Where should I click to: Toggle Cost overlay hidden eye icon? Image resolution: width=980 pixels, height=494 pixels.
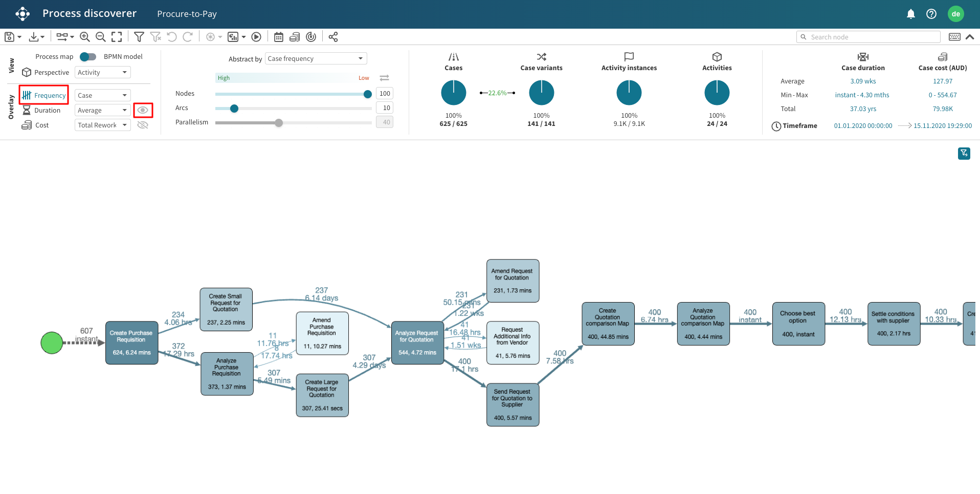click(143, 125)
